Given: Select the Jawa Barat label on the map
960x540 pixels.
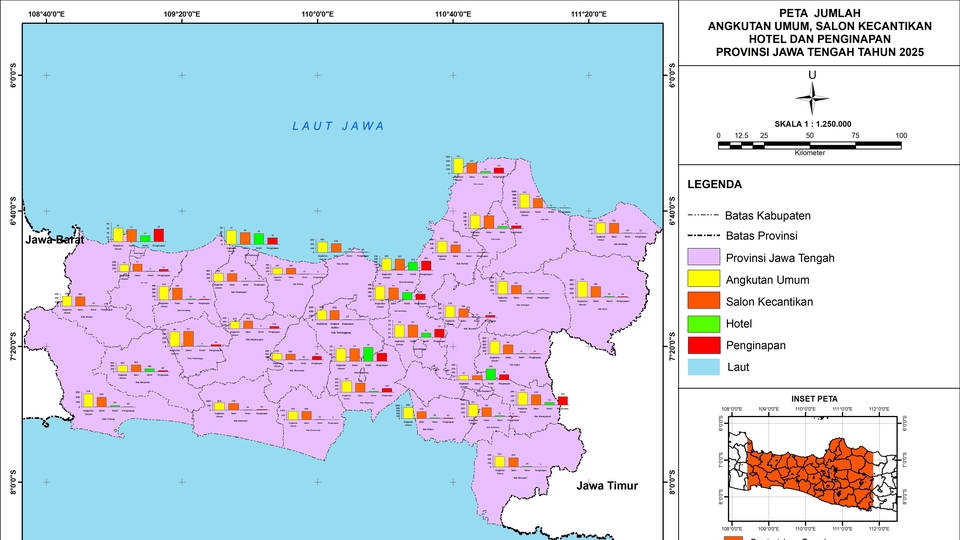Looking at the screenshot, I should [54, 240].
